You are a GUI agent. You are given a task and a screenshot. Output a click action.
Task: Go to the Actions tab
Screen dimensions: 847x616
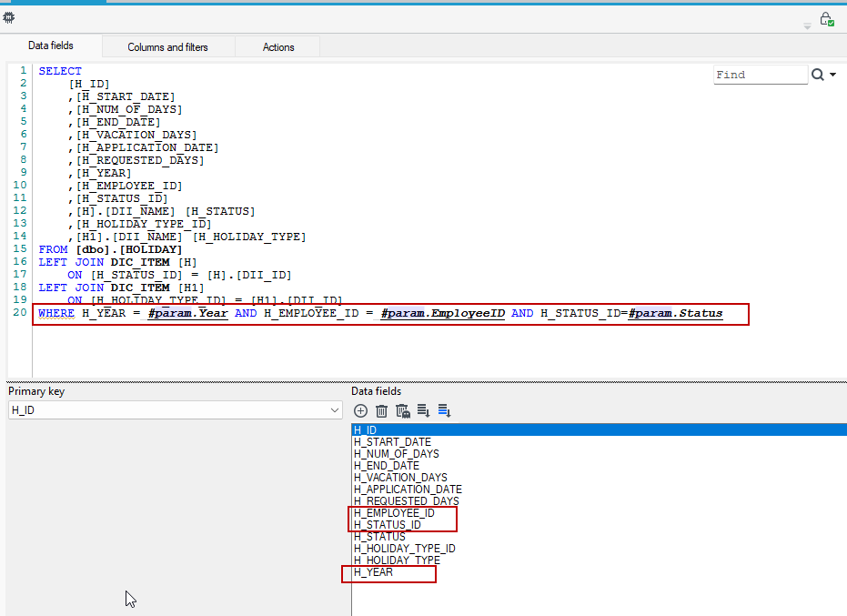(278, 47)
